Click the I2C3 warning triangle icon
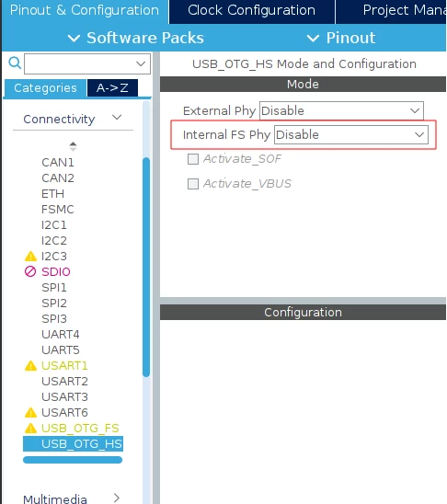Viewport: 447px width, 504px height. click(30, 257)
